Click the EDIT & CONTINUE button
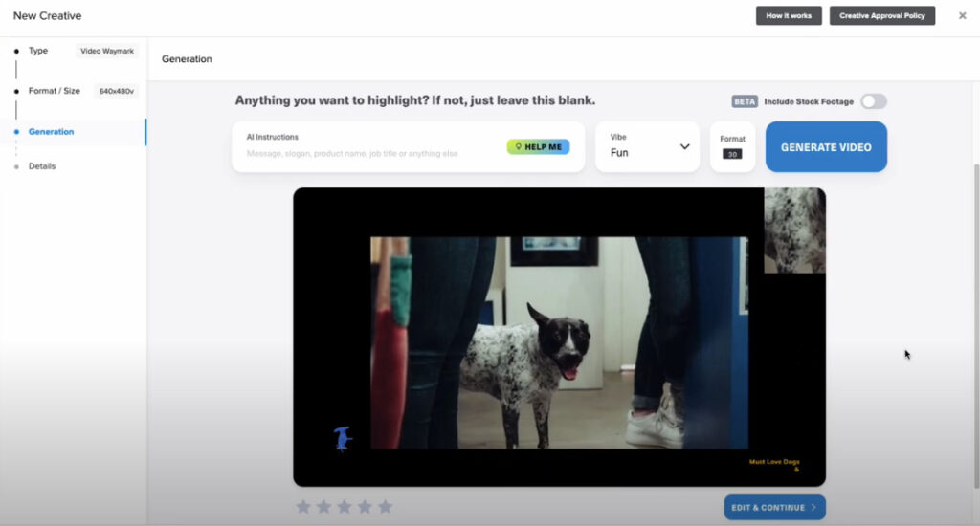The width and height of the screenshot is (980, 526). tap(774, 507)
